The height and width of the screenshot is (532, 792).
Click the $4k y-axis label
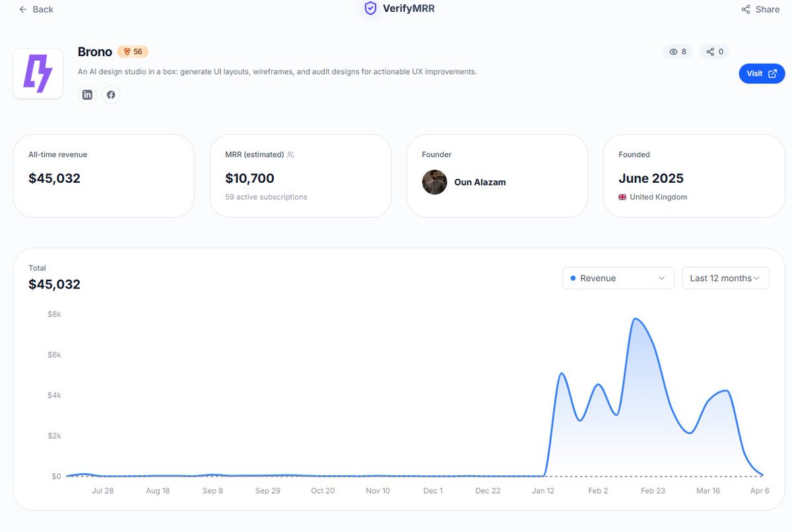click(54, 395)
